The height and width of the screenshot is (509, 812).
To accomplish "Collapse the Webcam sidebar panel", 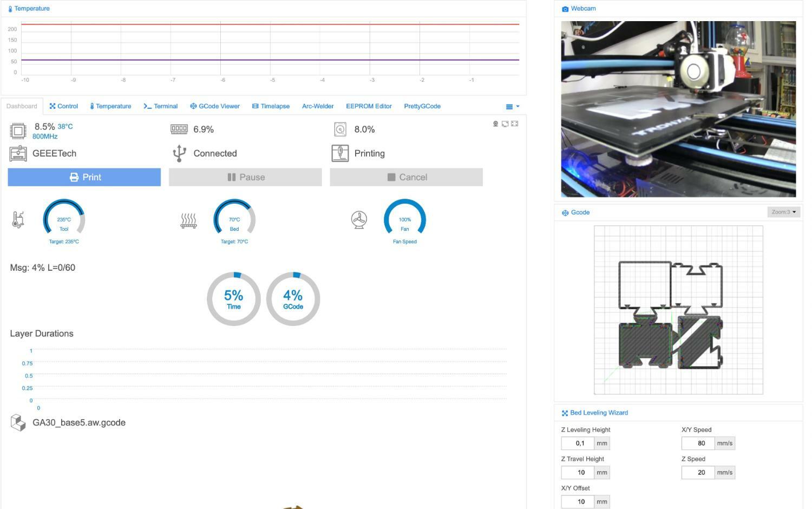I will pos(583,9).
